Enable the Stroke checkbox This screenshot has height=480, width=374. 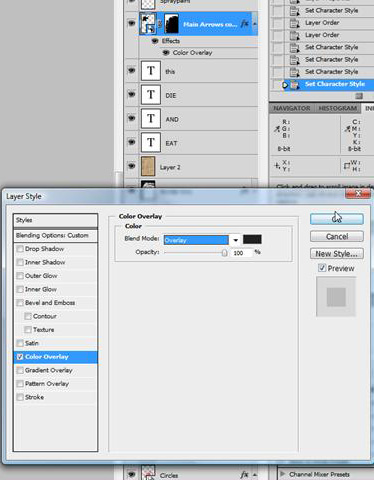click(20, 397)
